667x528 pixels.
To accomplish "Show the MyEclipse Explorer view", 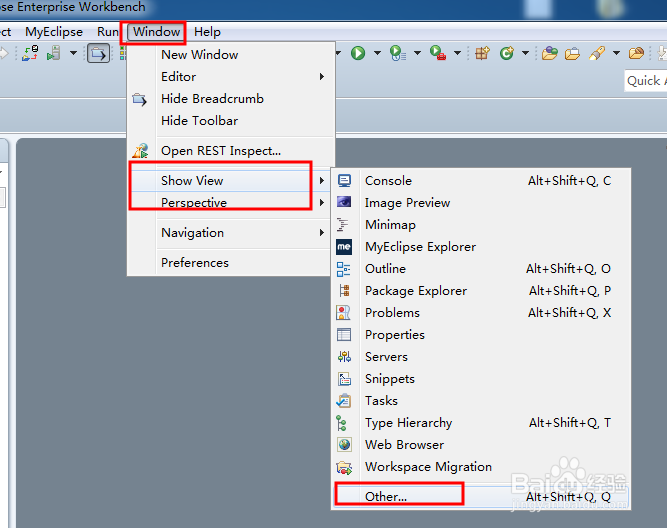I will (x=481, y=247).
